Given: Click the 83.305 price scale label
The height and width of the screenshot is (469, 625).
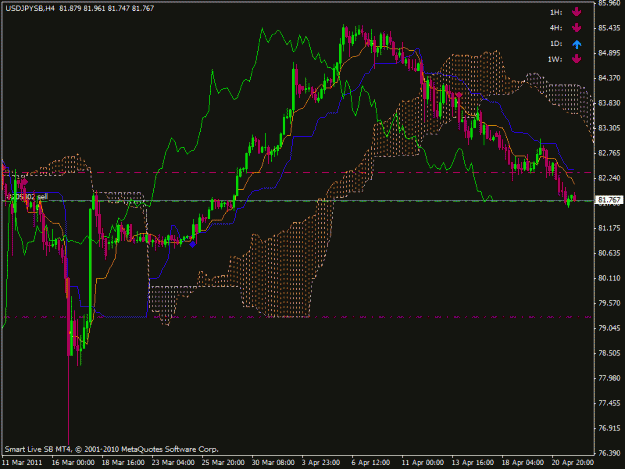Looking at the screenshot, I should pyautogui.click(x=610, y=128).
